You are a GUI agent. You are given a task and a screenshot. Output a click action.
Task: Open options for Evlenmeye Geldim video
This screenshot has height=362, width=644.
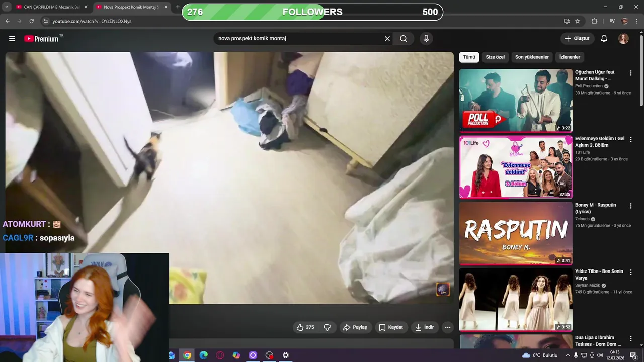(631, 139)
